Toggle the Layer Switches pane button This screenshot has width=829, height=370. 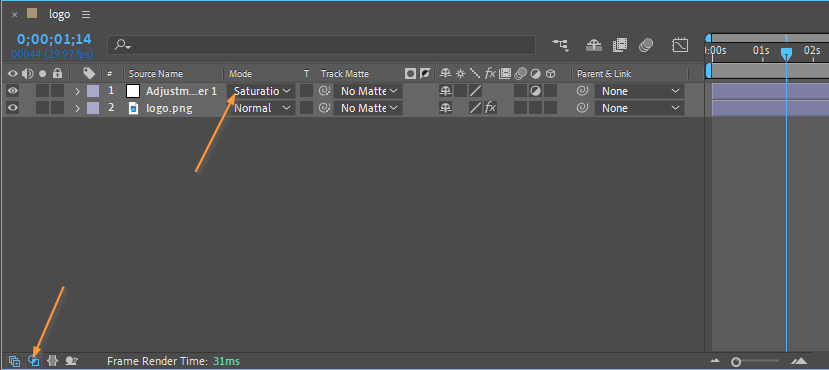[15, 361]
